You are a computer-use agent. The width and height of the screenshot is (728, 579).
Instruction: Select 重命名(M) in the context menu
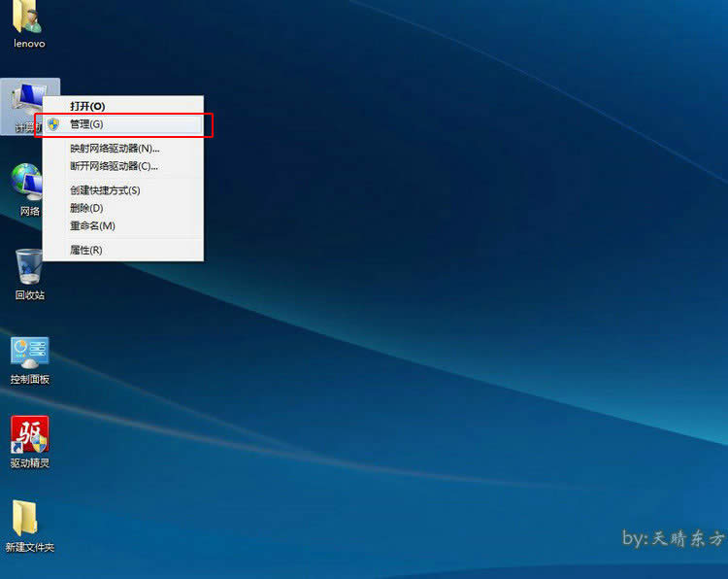92,225
